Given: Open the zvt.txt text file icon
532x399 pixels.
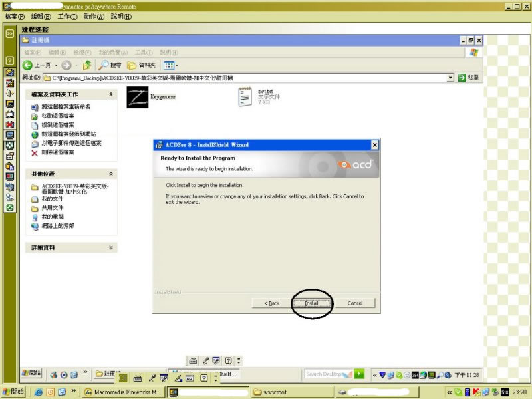Looking at the screenshot, I should 246,97.
